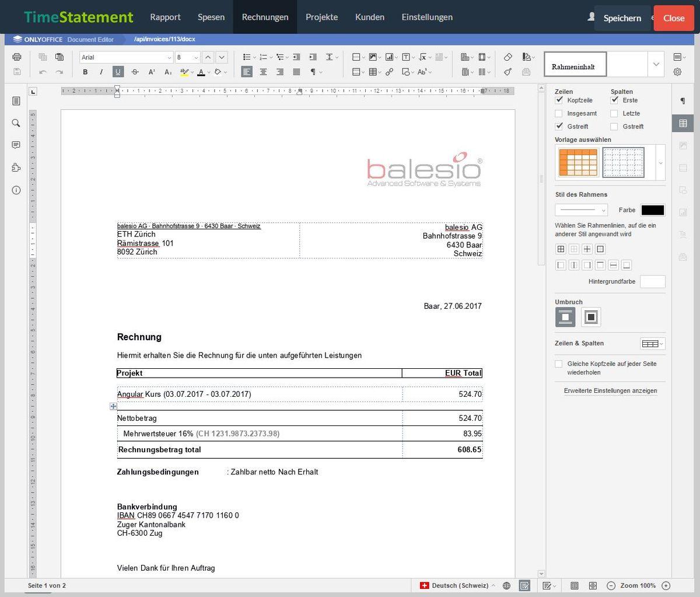The width and height of the screenshot is (700, 597).
Task: Expand the bullet list dropdown
Action: coord(254,57)
